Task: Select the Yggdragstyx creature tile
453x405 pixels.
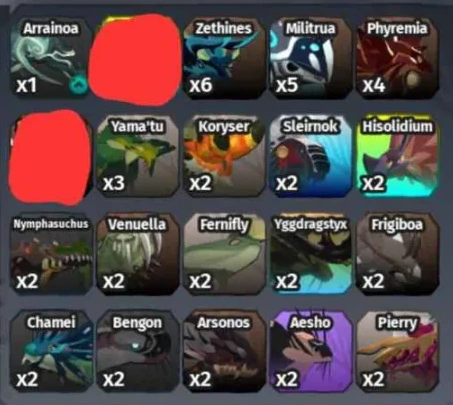Action: 311,254
